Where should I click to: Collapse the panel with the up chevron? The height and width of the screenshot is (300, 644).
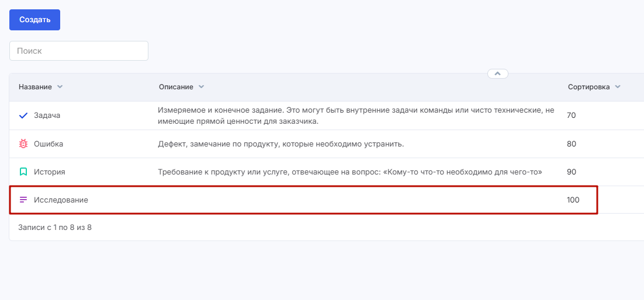(x=498, y=74)
